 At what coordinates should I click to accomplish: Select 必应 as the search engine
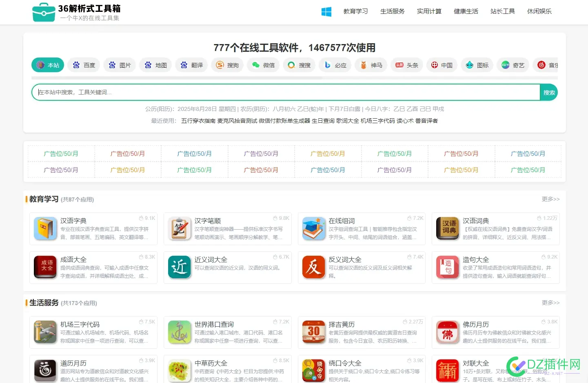(335, 65)
